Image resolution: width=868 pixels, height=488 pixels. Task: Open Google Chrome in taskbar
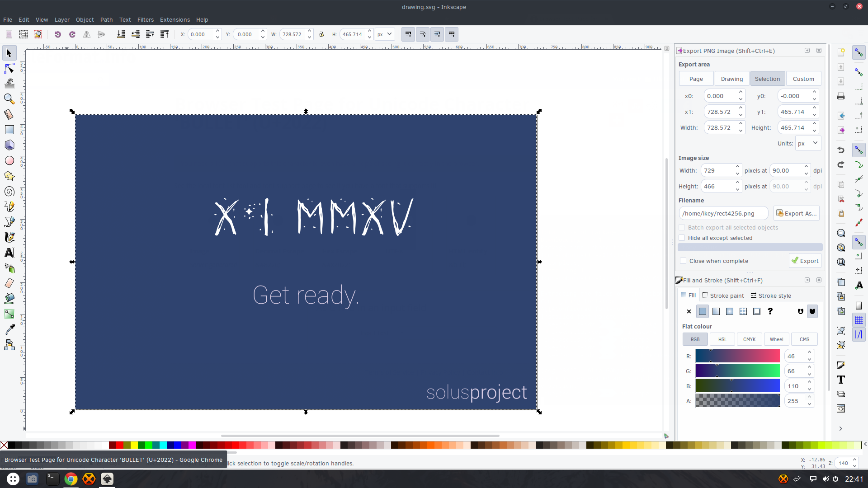point(71,479)
